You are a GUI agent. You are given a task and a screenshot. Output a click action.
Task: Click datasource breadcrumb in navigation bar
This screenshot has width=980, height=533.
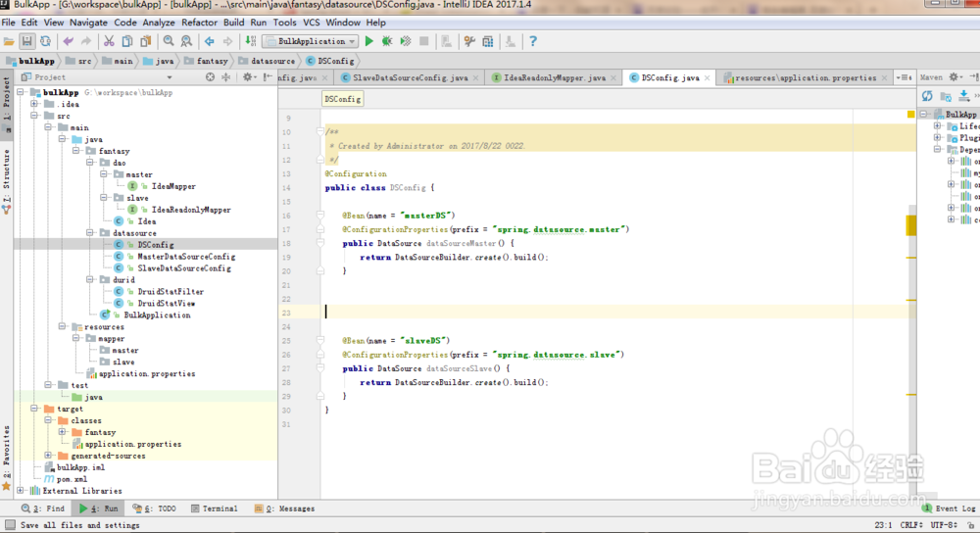267,61
